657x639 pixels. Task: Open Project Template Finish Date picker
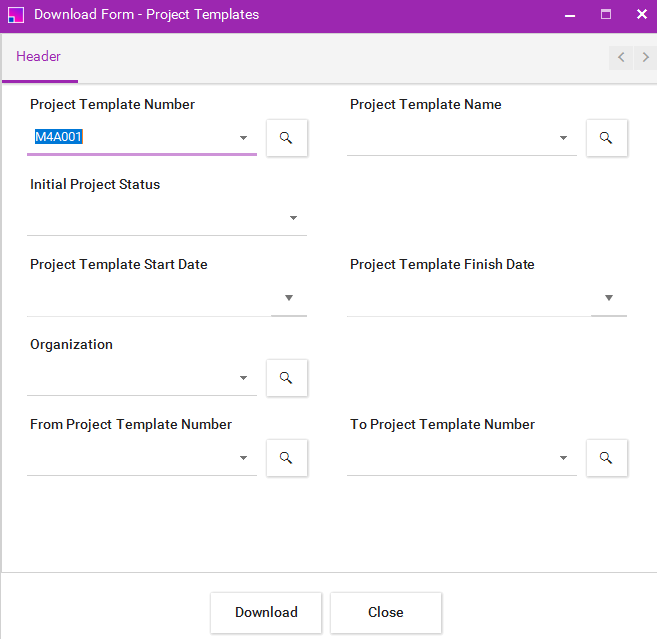pyautogui.click(x=609, y=298)
